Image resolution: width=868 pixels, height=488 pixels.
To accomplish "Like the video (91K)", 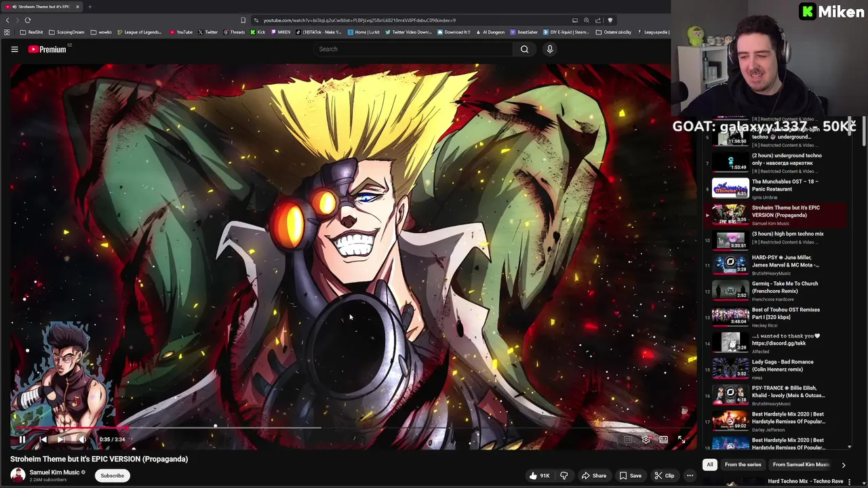I will (x=539, y=476).
